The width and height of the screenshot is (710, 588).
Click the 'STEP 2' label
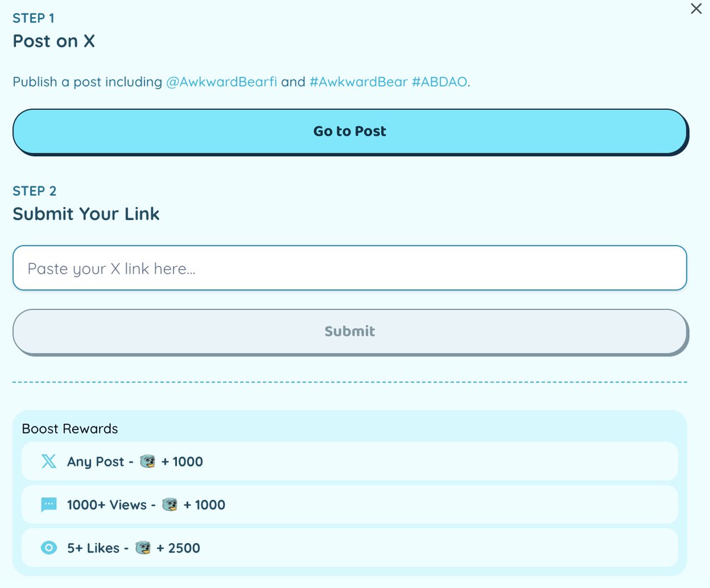pyautogui.click(x=35, y=191)
